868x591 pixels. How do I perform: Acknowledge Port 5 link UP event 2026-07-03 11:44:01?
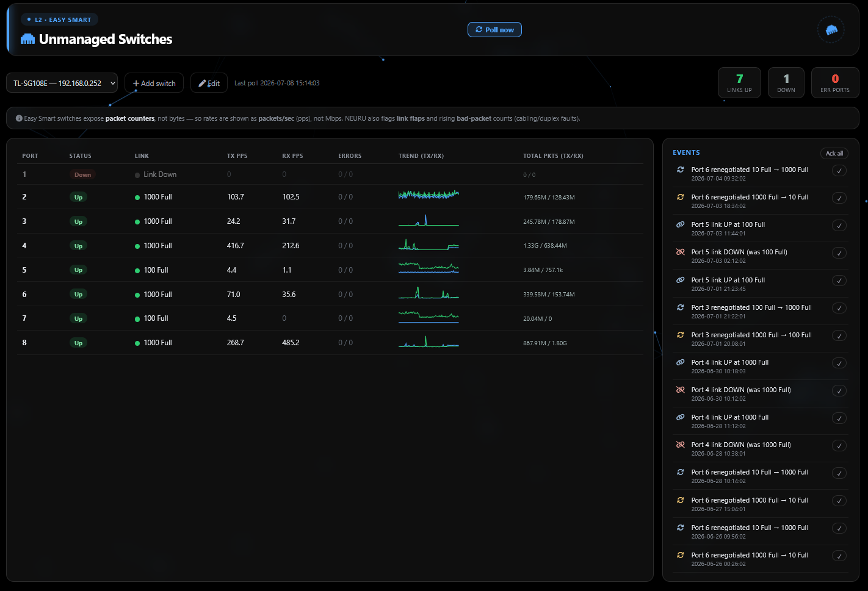point(839,226)
